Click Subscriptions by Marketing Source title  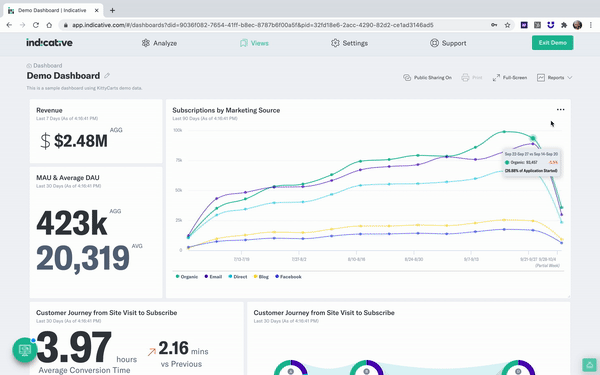click(x=226, y=110)
